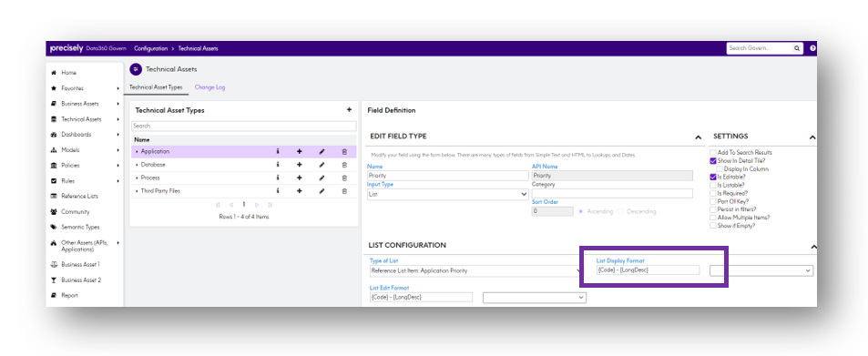Select the Descending sort radio button
Viewport: 868px width, 356px height.
(620, 211)
